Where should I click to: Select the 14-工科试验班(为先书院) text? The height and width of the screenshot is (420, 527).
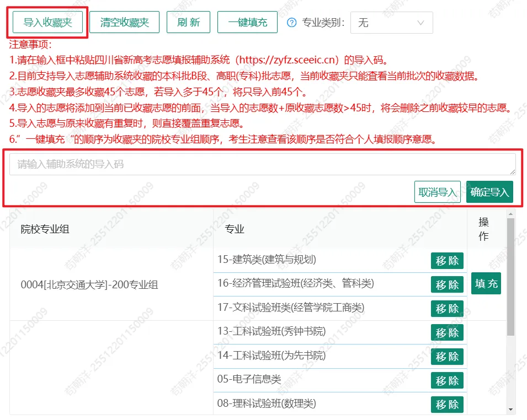point(272,356)
